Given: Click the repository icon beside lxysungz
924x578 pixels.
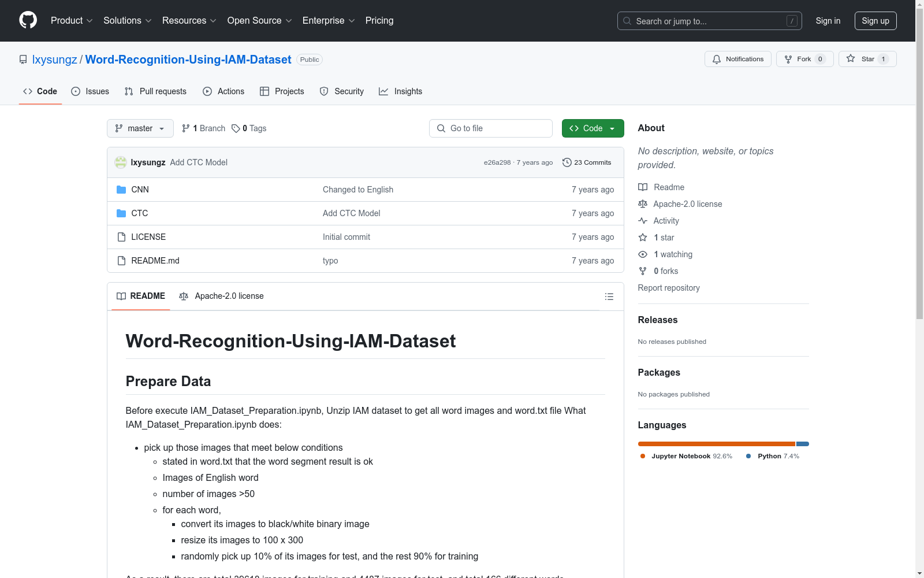Looking at the screenshot, I should 23,60.
